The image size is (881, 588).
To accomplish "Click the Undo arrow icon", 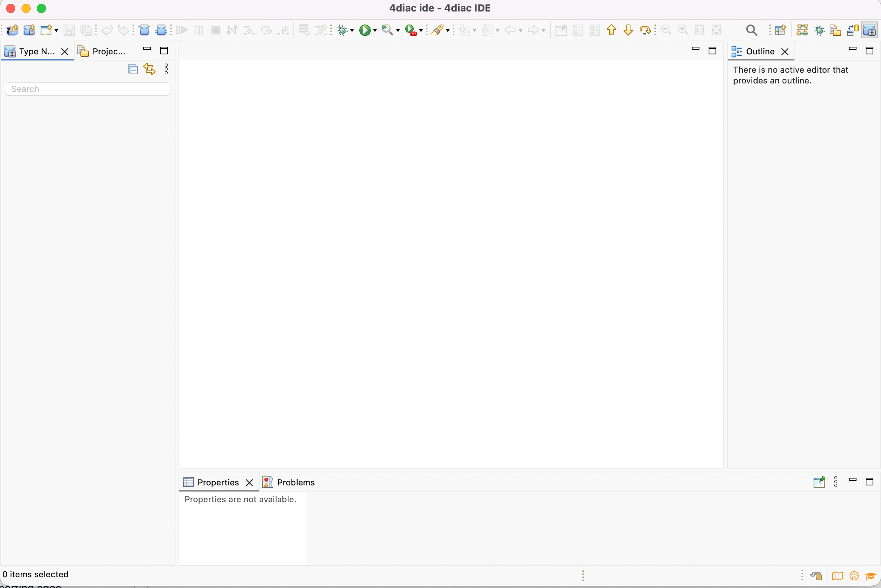I will (x=107, y=30).
